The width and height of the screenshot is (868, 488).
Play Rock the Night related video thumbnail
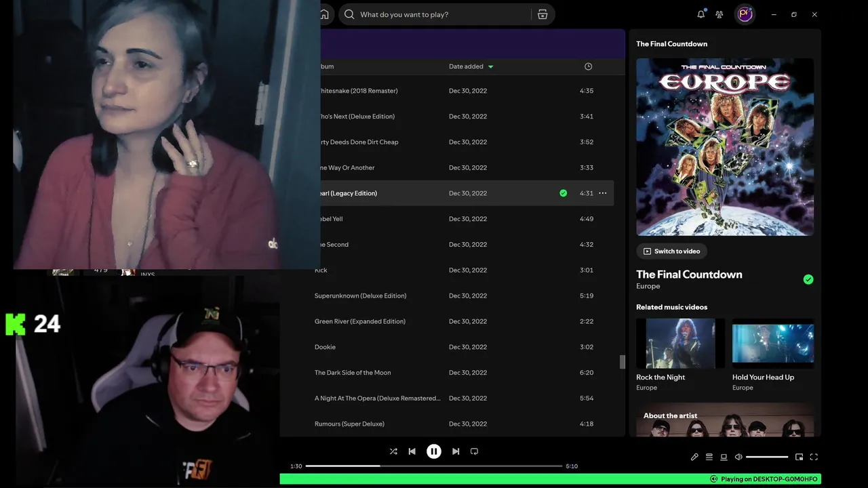[x=680, y=344]
